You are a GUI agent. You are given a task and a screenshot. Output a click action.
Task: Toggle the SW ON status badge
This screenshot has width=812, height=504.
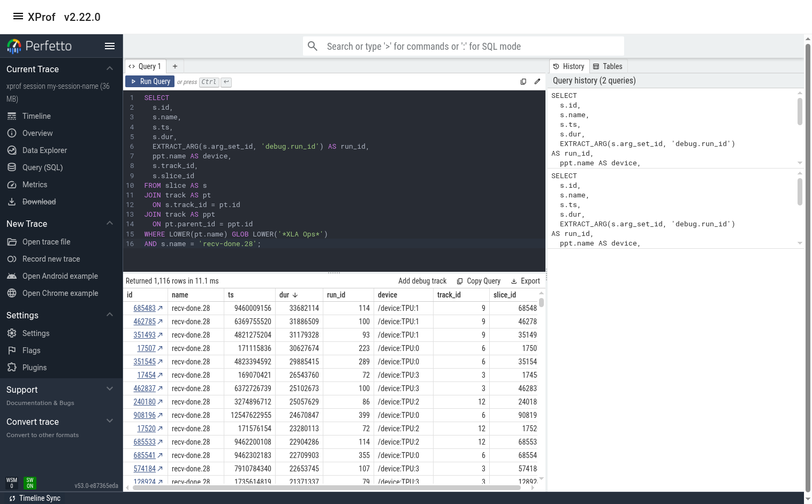tap(29, 483)
